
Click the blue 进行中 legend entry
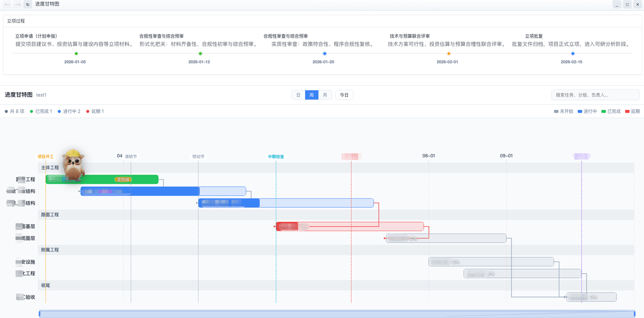(x=587, y=112)
